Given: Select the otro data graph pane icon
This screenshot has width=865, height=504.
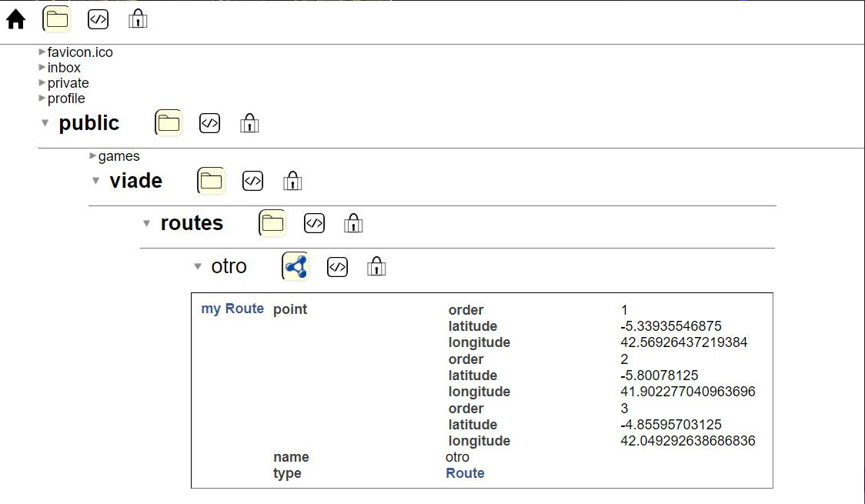Looking at the screenshot, I should (296, 266).
